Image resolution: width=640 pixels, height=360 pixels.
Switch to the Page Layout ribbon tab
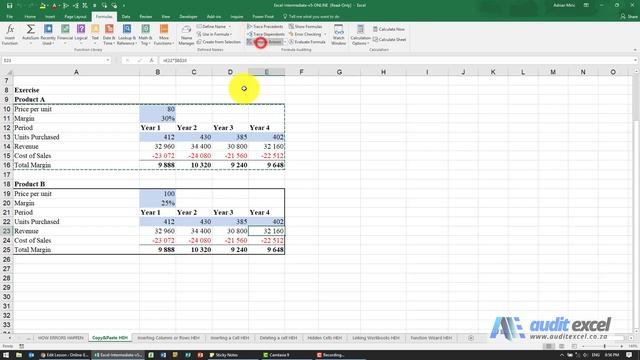tap(76, 17)
